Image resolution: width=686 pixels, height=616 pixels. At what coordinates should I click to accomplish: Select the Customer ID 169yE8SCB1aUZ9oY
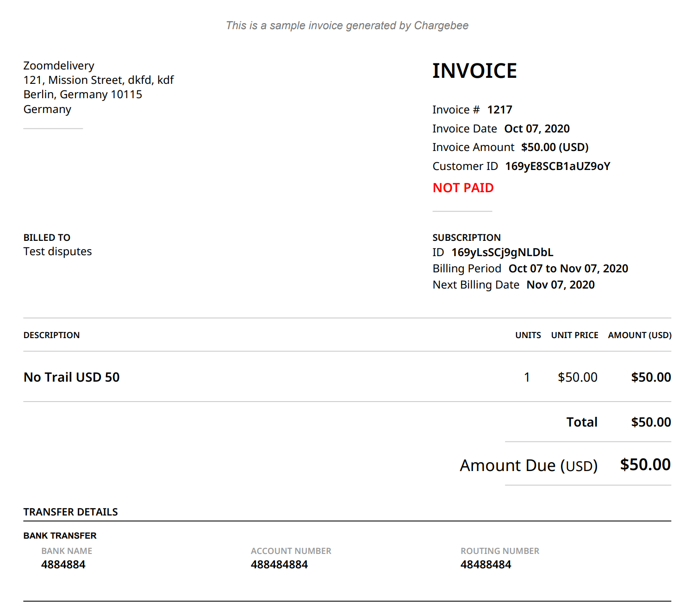tap(557, 166)
